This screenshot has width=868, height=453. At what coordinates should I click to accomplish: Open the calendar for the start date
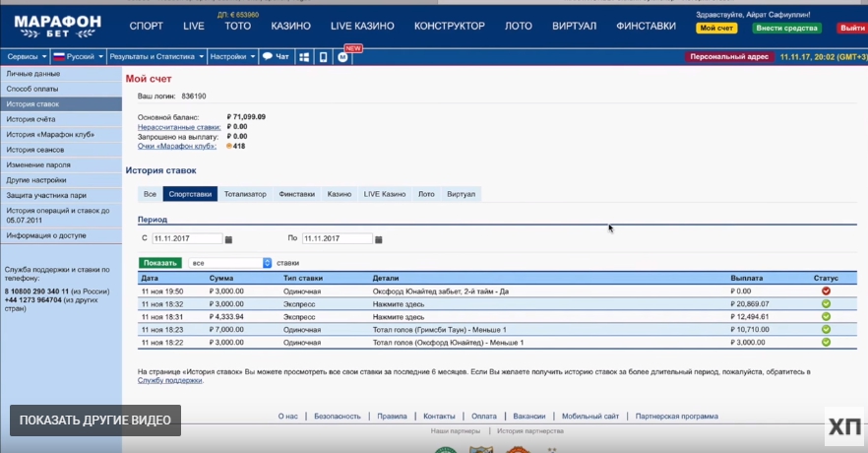click(x=228, y=239)
